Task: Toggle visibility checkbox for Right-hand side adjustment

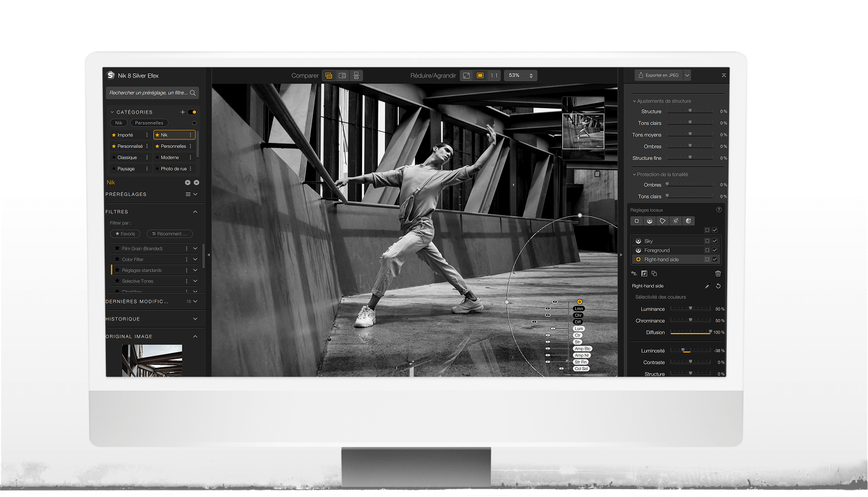Action: pos(715,260)
